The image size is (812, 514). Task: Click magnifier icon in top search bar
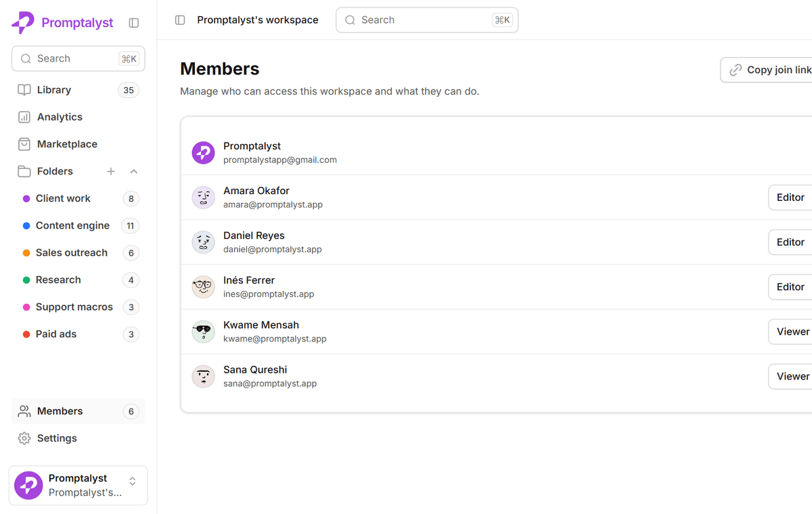(x=351, y=20)
